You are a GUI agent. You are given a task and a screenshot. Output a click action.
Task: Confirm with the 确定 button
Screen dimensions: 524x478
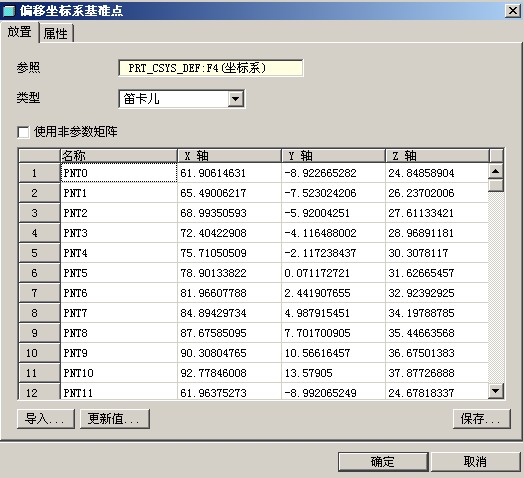[383, 462]
